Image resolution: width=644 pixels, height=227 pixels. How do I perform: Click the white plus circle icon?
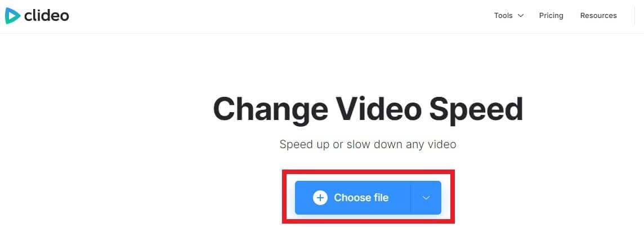(320, 198)
